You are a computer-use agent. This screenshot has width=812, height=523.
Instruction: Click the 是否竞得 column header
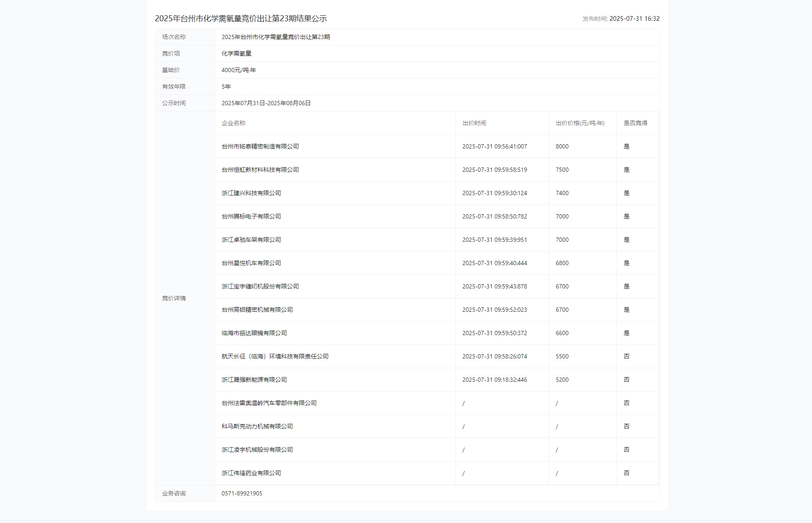click(635, 123)
